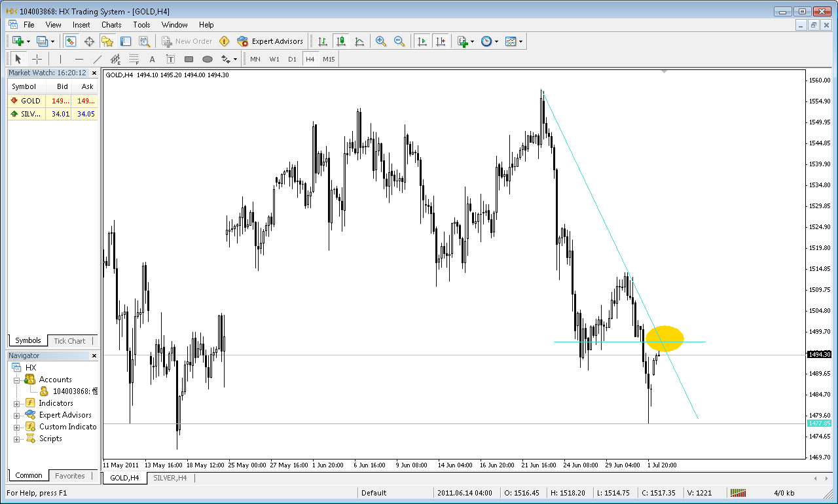Open the arrows objects dropdown
Image resolution: width=838 pixels, height=504 pixels.
(x=229, y=59)
